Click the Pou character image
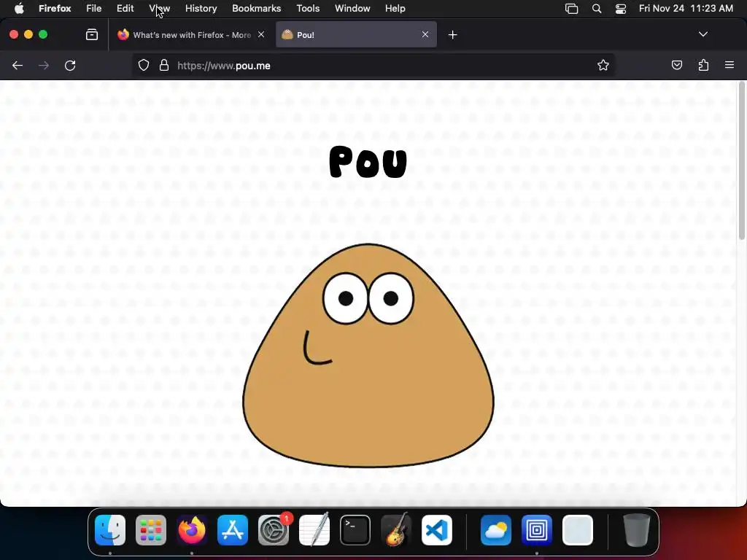 point(368,355)
